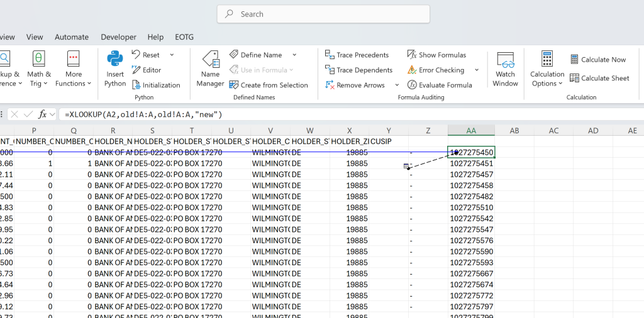The image size is (644, 318).
Task: Remove Arrows from the sheet
Action: (356, 85)
